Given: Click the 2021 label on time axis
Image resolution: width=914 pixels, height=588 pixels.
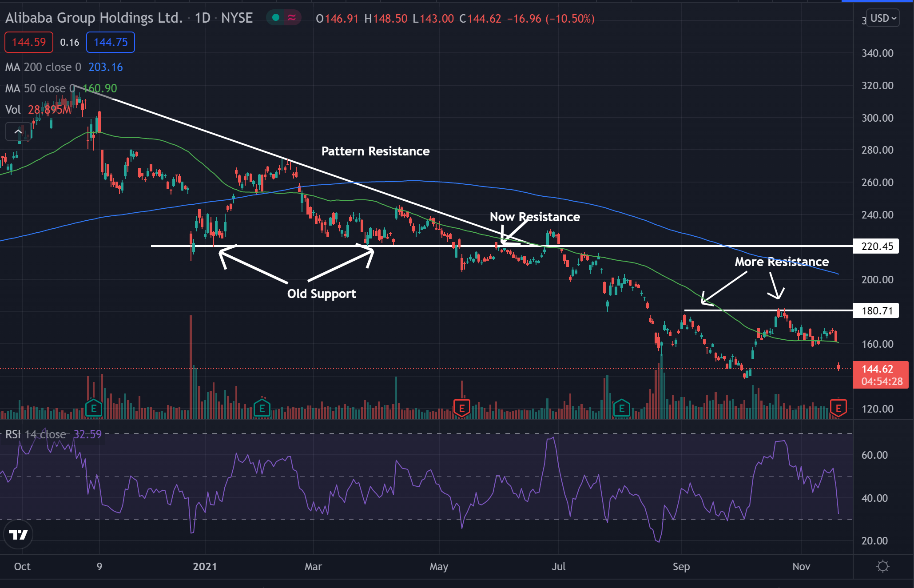Looking at the screenshot, I should (x=205, y=566).
